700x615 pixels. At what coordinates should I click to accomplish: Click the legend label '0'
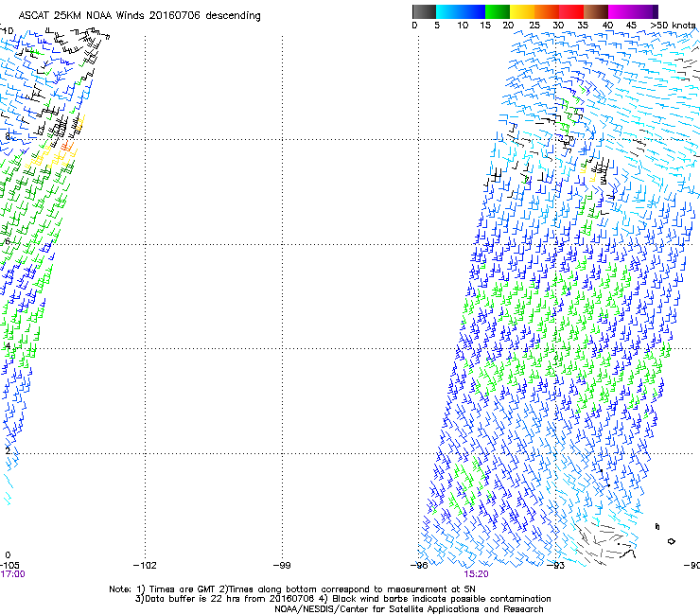coord(414,26)
